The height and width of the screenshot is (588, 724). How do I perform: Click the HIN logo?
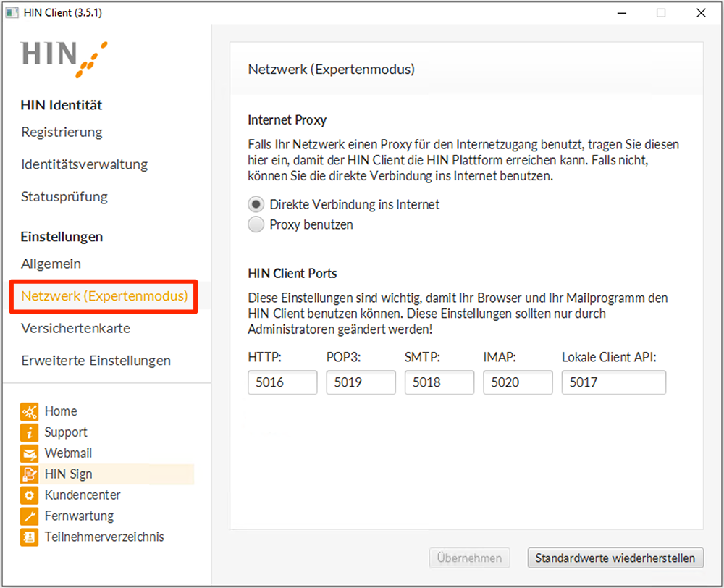(64, 59)
